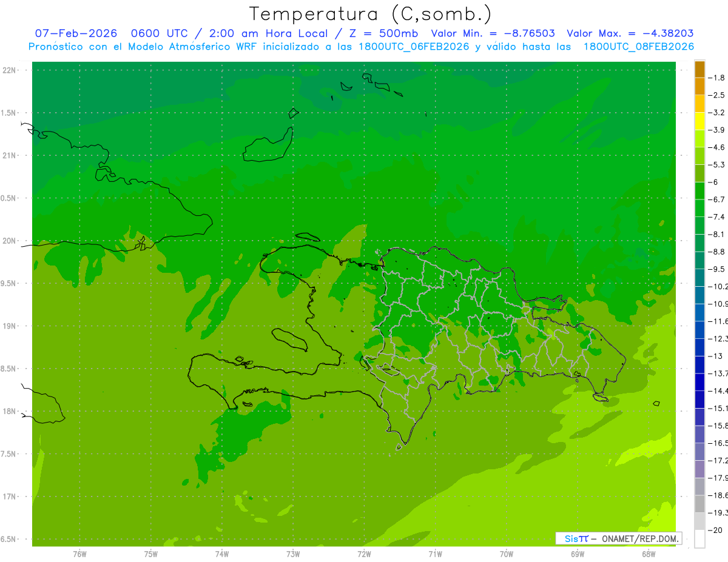Click the bright yellow swatch in color scale
728x562 pixels.
click(x=699, y=121)
